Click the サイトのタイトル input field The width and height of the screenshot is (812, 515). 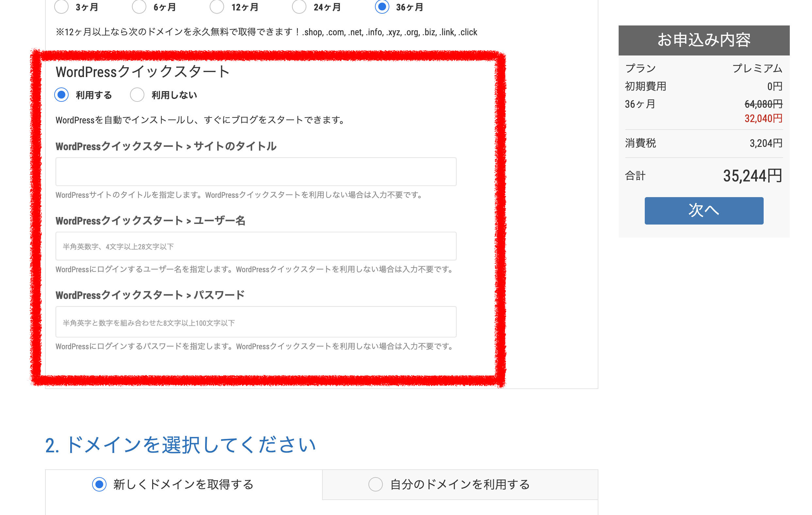coord(256,172)
